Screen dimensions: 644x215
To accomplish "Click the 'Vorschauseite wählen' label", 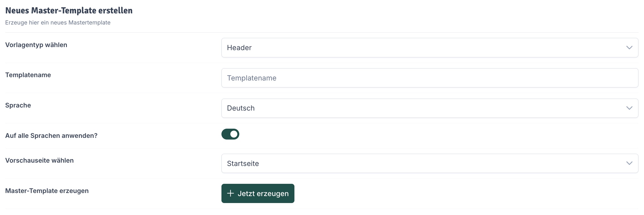I will click(40, 160).
